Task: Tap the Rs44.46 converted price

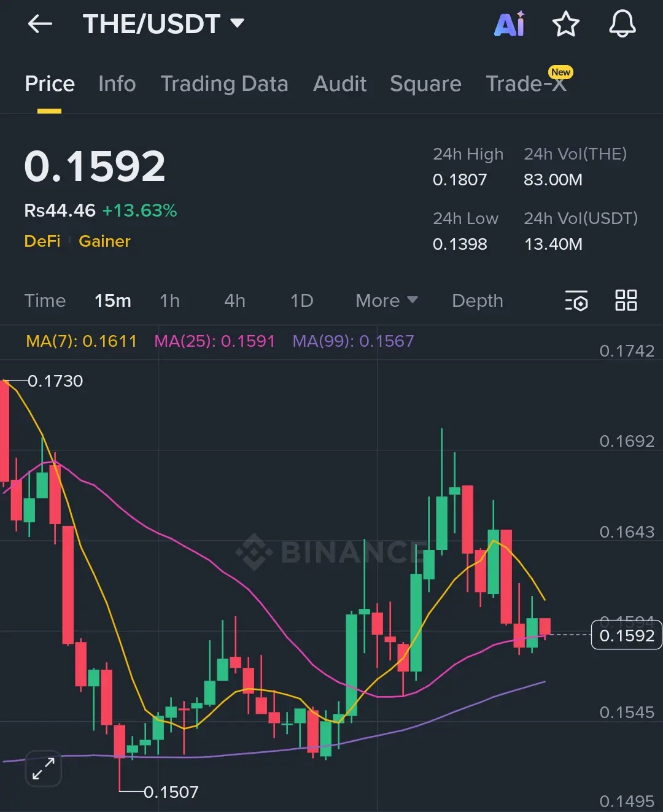Action: click(x=60, y=211)
